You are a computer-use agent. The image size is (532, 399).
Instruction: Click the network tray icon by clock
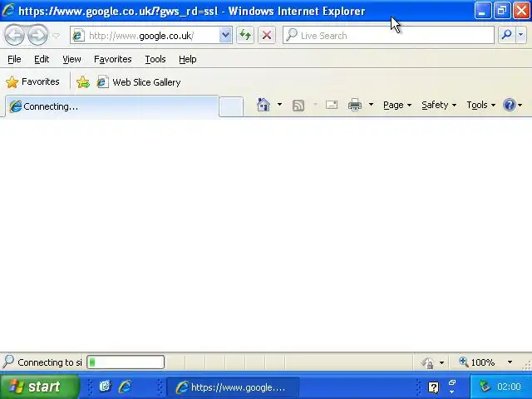[485, 386]
